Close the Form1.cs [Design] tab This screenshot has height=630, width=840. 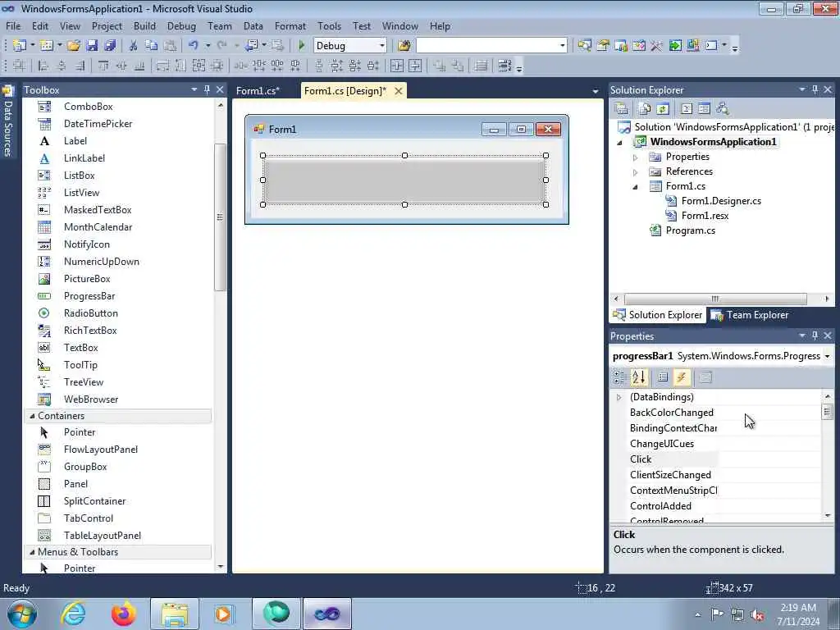tap(398, 91)
